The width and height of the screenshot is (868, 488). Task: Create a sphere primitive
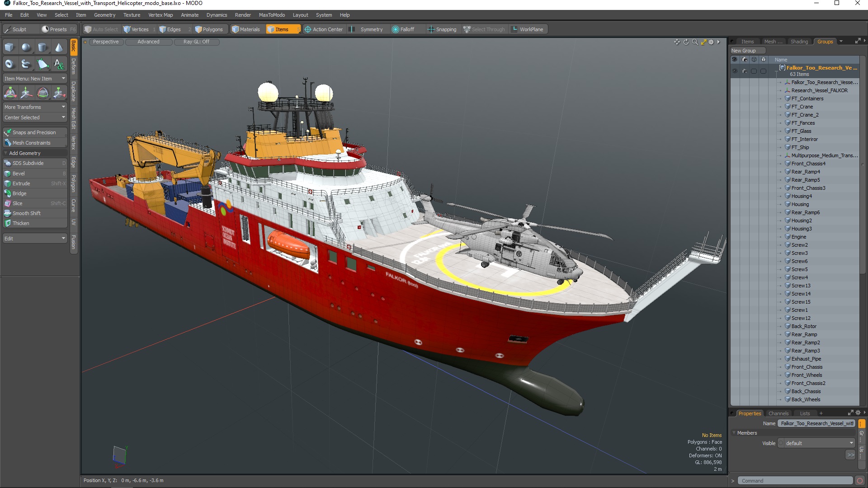pyautogui.click(x=26, y=47)
